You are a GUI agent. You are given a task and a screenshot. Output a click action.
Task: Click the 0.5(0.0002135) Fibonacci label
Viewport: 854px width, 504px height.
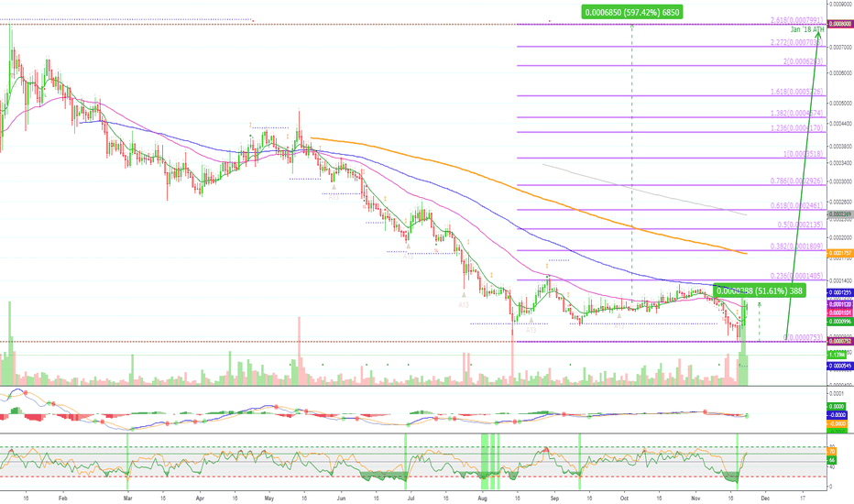pyautogui.click(x=800, y=225)
